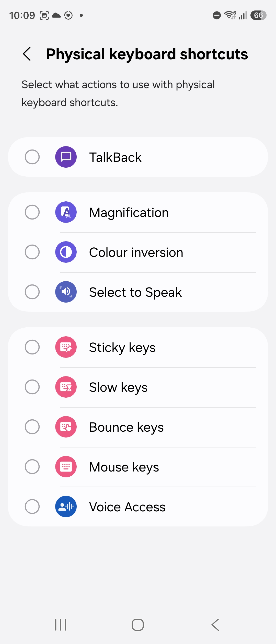Enable the Magnification radio button
Viewport: 276px width, 644px height.
pos(32,212)
